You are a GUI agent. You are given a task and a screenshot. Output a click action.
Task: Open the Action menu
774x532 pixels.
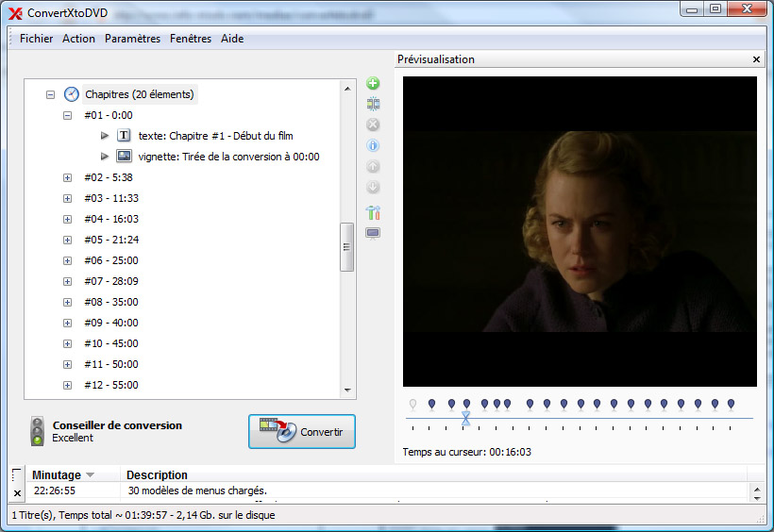pyautogui.click(x=78, y=39)
